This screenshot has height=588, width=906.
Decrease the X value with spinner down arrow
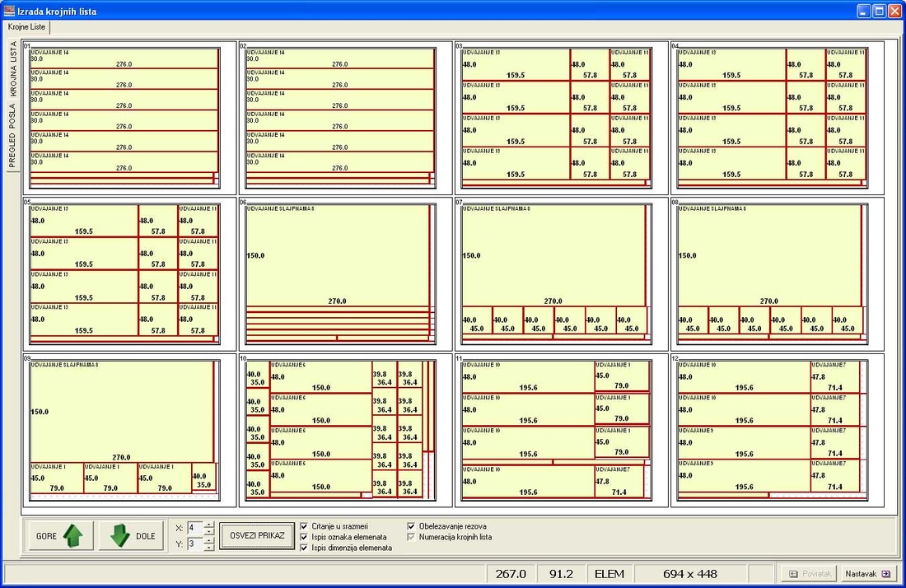[208, 530]
